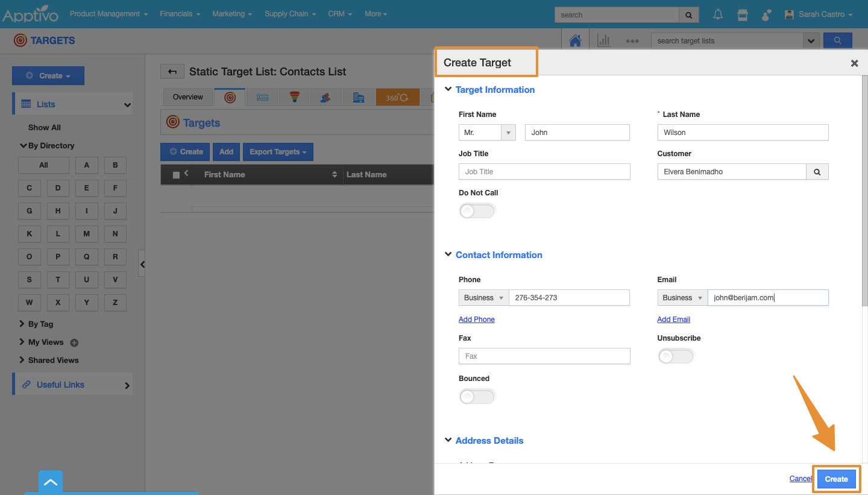Collapse the By Directory section
This screenshot has height=495, width=868.
[x=24, y=145]
